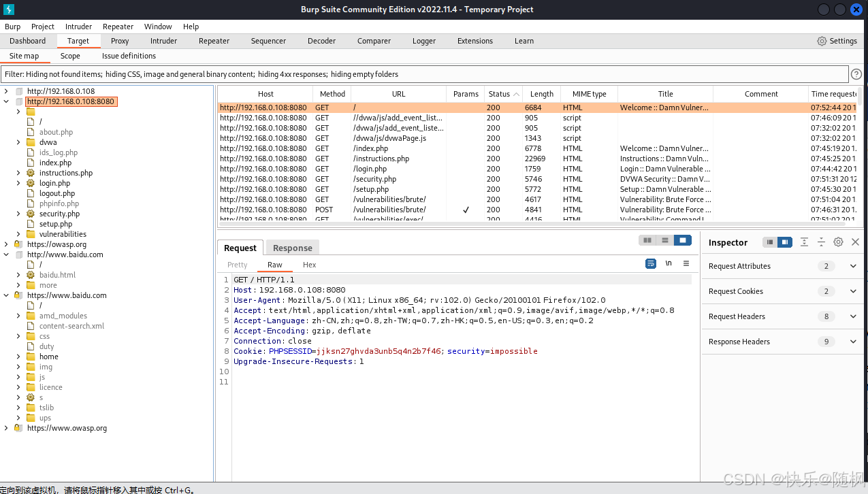Open the message editor hamburger menu icon
Screen dimensions: 868x494
686,263
